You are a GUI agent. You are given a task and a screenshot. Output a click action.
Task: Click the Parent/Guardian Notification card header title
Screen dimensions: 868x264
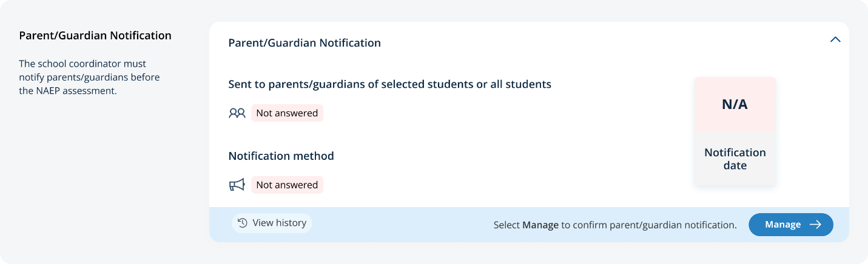[304, 43]
